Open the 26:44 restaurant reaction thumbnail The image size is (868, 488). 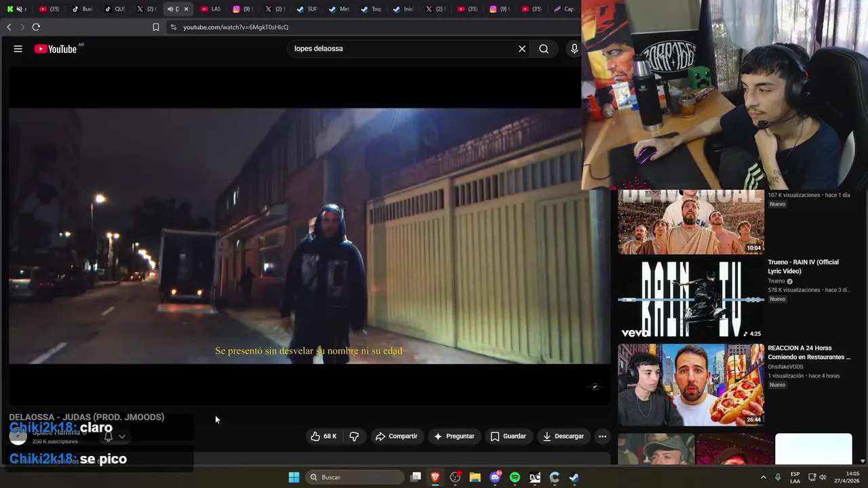click(690, 385)
